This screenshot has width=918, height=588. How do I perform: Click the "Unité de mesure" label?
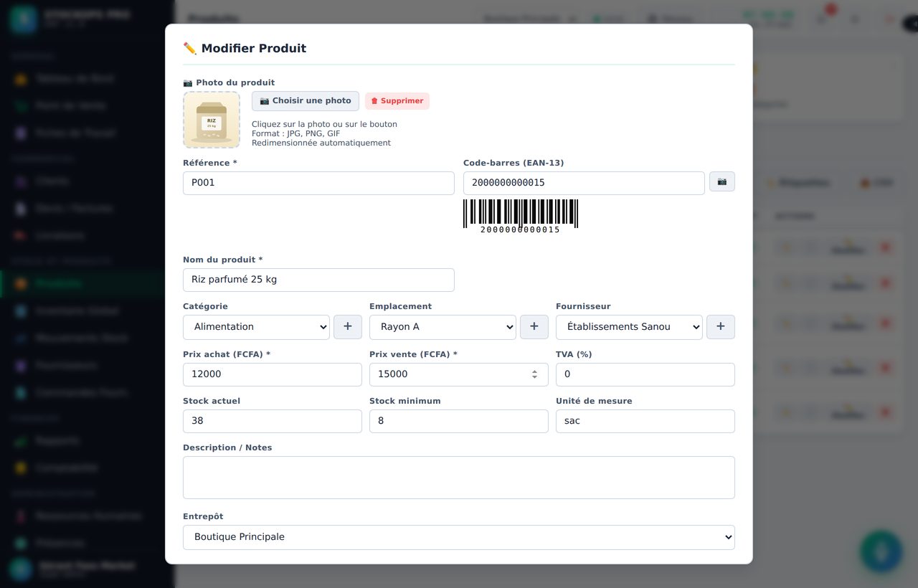click(x=594, y=401)
